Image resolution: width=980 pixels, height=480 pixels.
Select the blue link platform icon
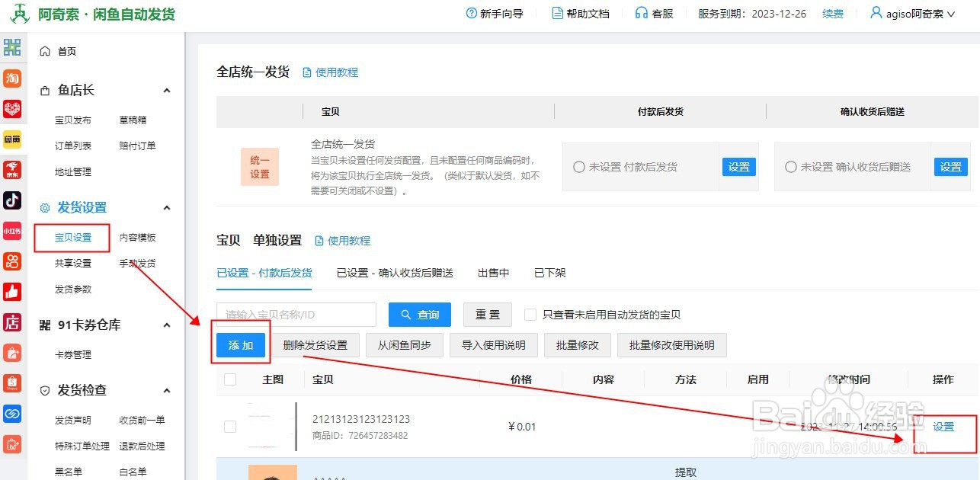(12, 413)
